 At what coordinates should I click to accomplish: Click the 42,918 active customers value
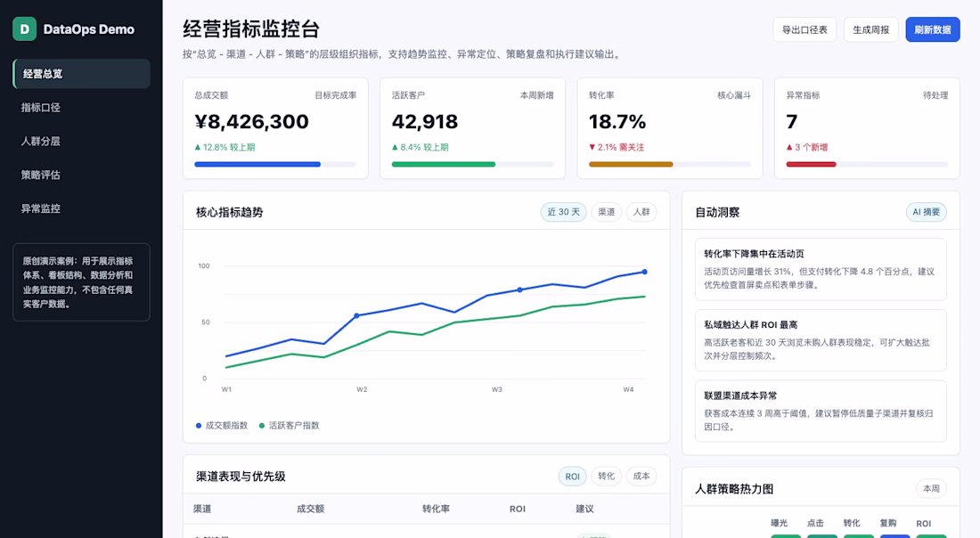click(x=425, y=121)
